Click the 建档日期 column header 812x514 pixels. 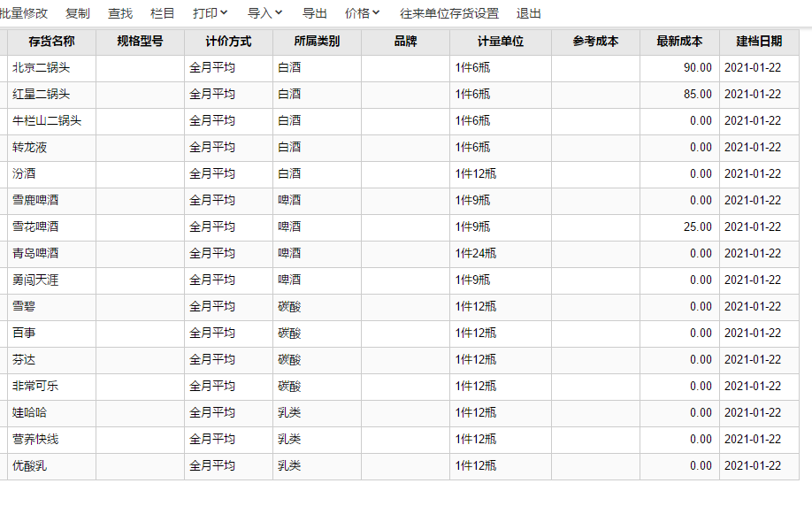[x=759, y=42]
